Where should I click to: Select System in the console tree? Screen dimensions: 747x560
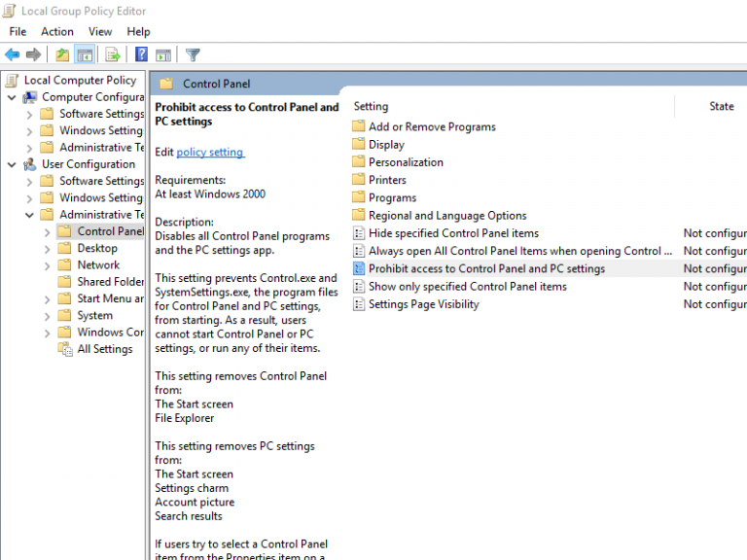(x=94, y=315)
